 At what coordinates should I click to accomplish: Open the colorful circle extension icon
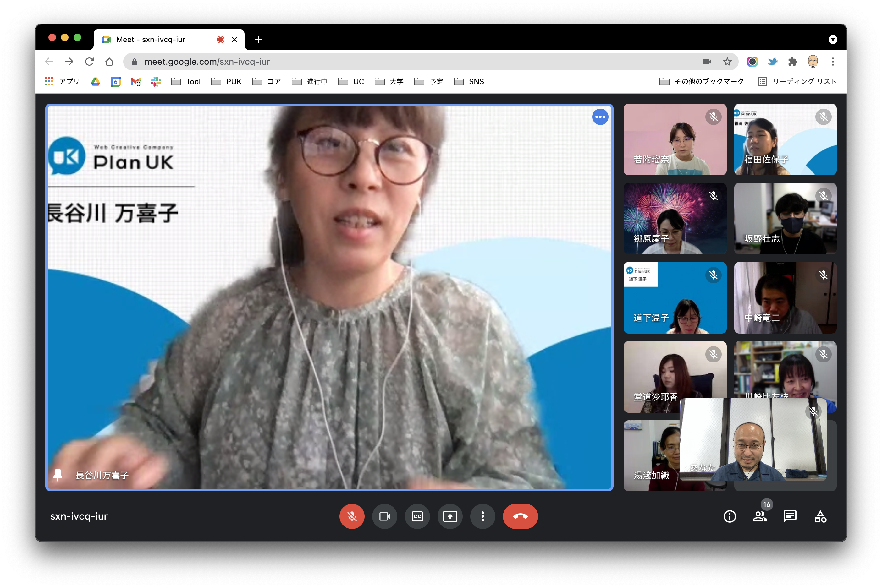[x=752, y=62]
